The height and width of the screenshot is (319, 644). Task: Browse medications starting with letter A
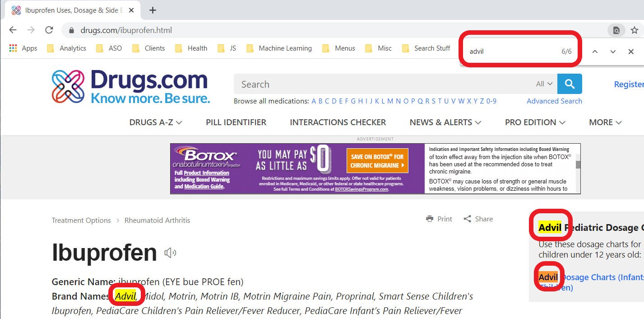314,101
